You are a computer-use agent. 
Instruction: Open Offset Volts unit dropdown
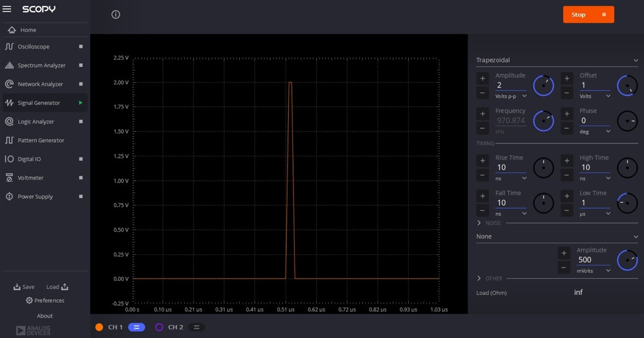pos(595,96)
